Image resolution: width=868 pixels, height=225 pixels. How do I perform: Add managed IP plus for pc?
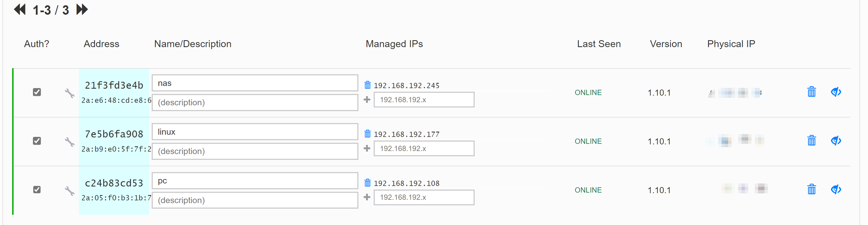(x=367, y=197)
